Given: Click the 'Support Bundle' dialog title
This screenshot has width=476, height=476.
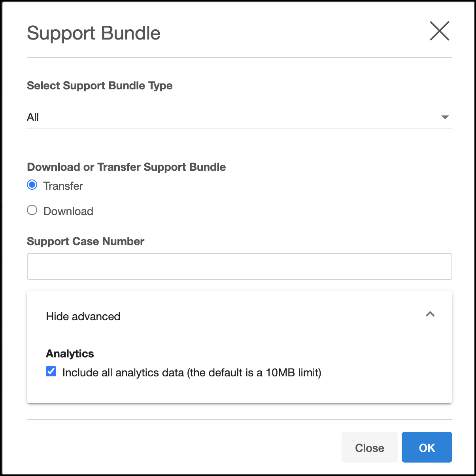Looking at the screenshot, I should click(x=94, y=33).
